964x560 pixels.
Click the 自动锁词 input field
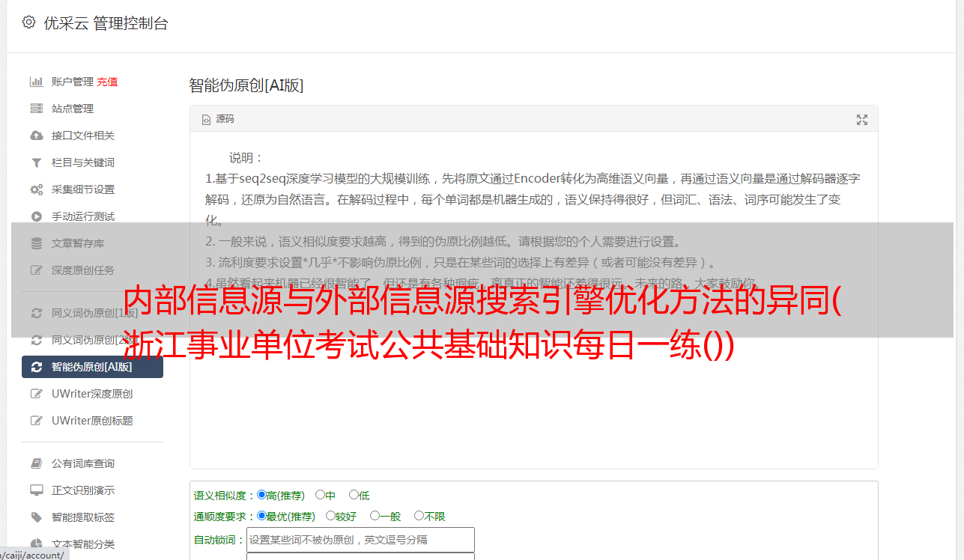360,540
